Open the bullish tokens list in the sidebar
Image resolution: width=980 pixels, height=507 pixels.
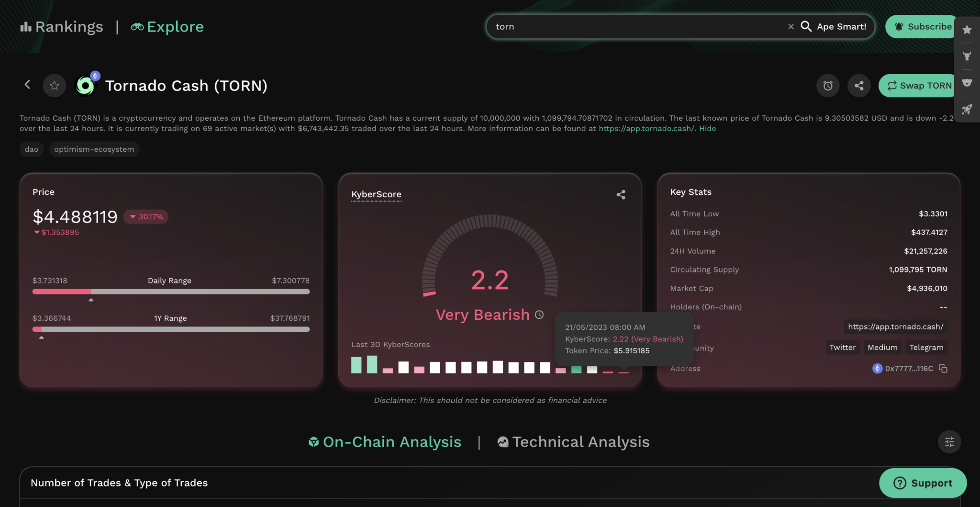coord(967,56)
